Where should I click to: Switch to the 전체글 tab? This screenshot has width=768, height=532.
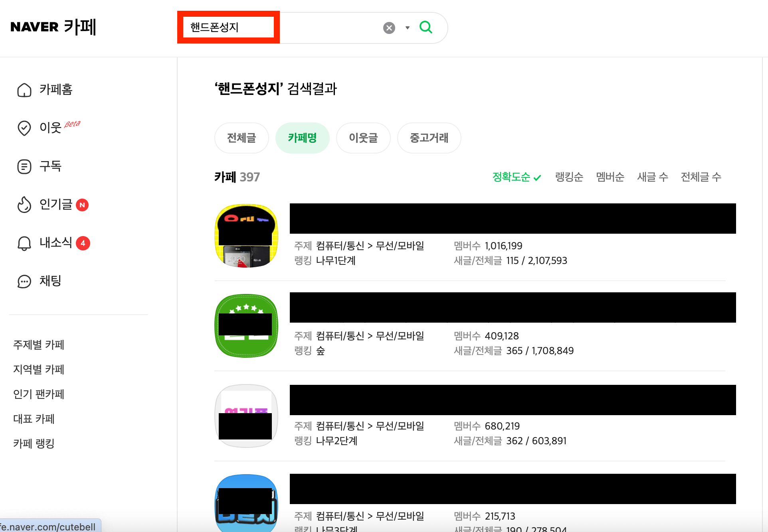(241, 138)
